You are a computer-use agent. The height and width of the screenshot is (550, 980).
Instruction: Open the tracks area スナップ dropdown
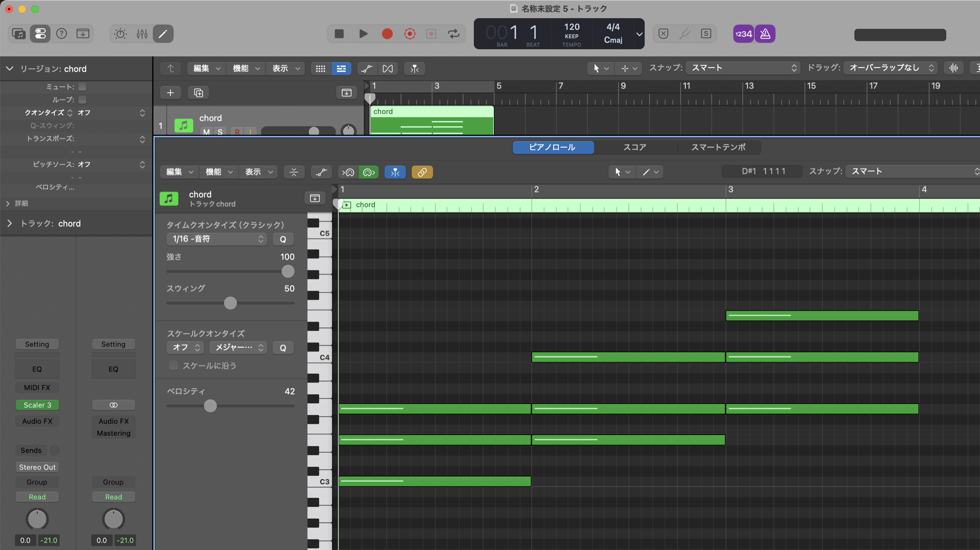pyautogui.click(x=743, y=68)
